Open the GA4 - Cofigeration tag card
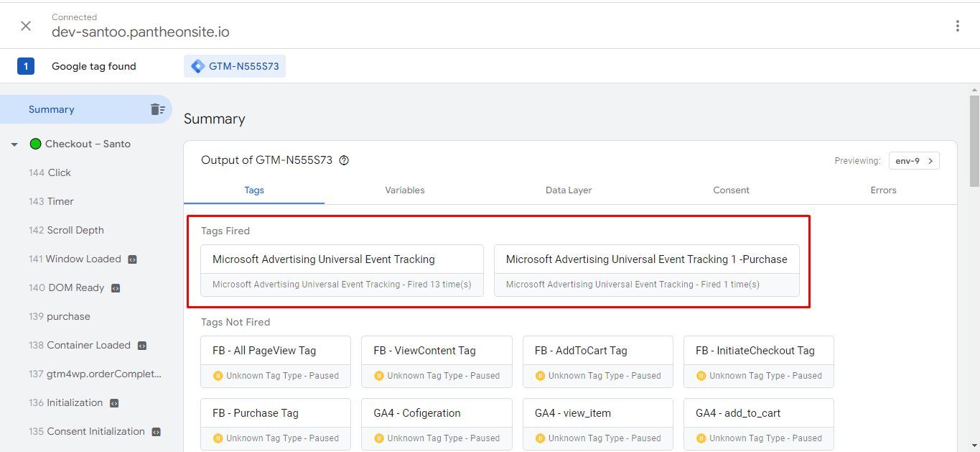 click(x=437, y=424)
